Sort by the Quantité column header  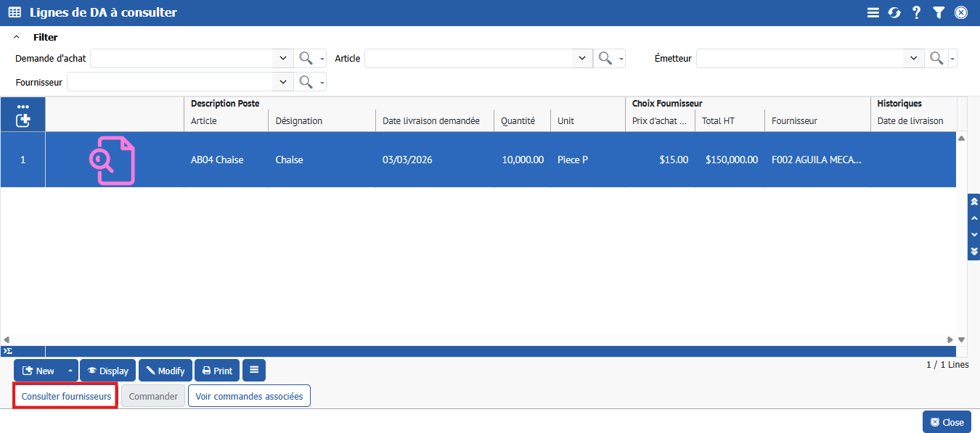(518, 121)
